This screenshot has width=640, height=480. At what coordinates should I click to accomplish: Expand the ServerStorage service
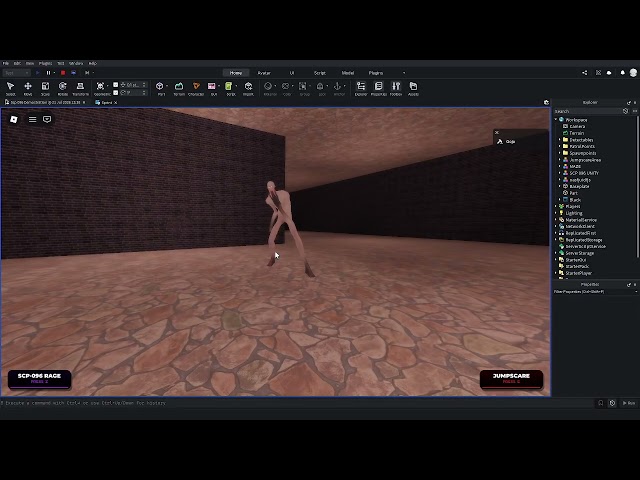pos(556,253)
